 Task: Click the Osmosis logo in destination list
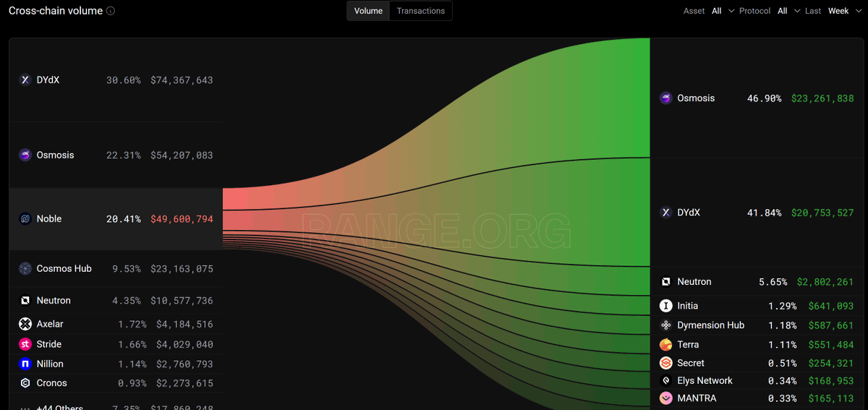(x=666, y=98)
